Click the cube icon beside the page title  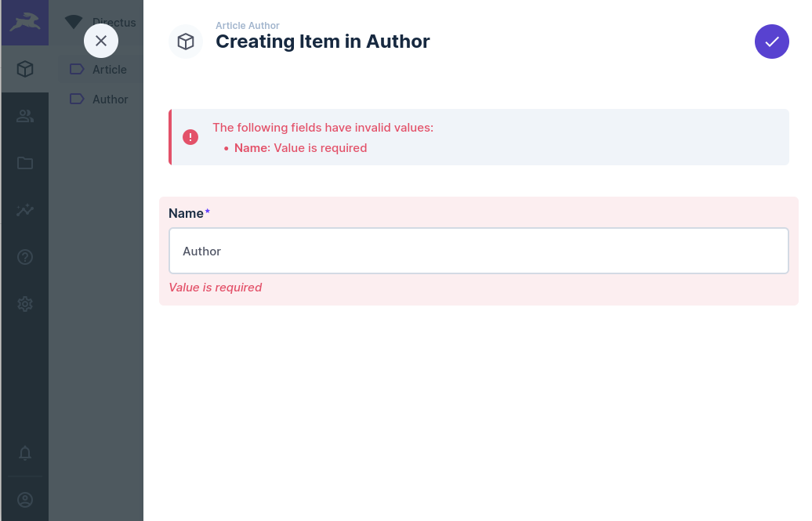coord(186,41)
